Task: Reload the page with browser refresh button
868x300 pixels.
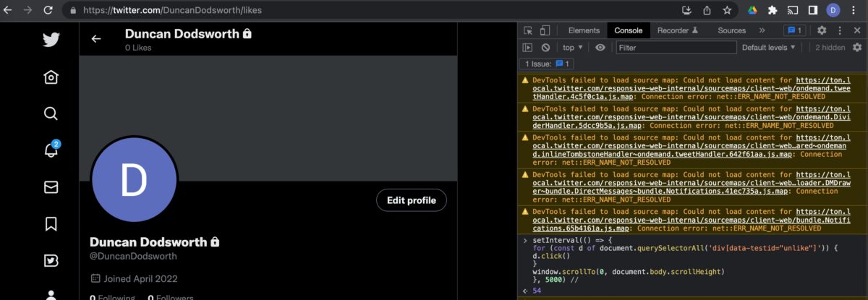Action: click(48, 11)
